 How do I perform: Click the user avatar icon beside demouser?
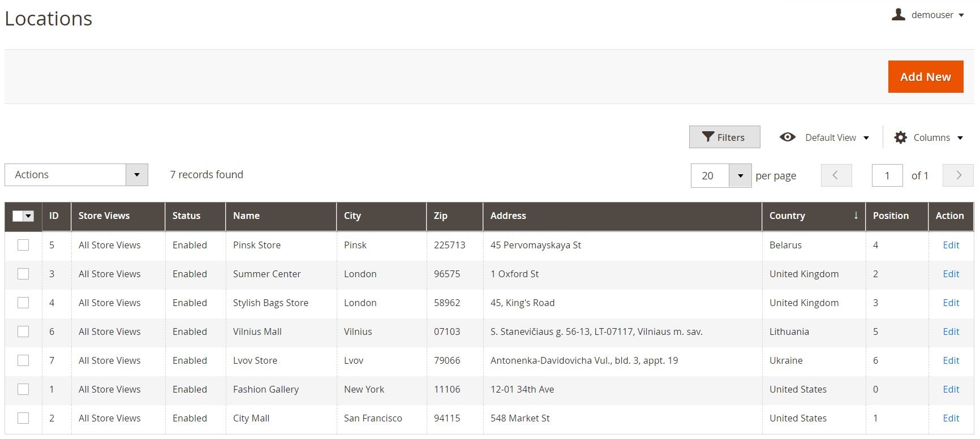point(899,15)
